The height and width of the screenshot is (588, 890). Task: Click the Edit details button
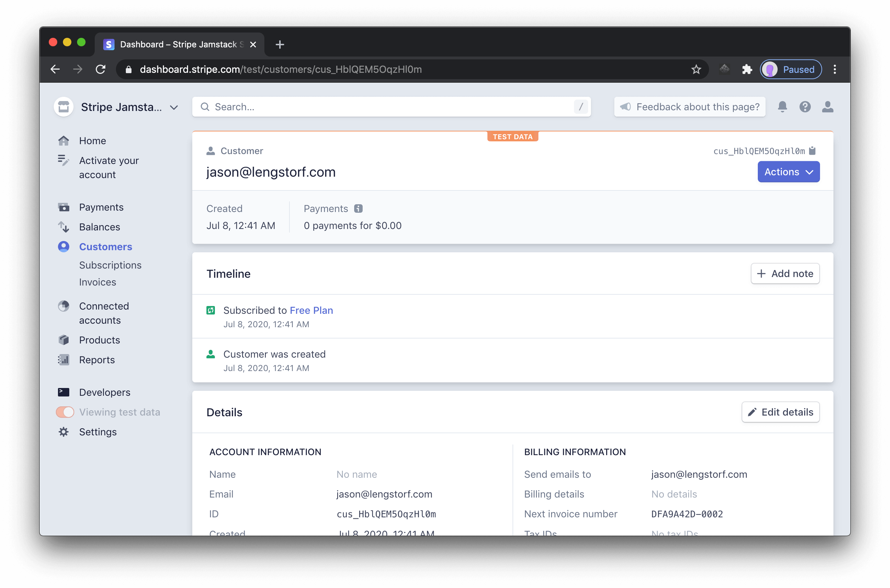[780, 412]
